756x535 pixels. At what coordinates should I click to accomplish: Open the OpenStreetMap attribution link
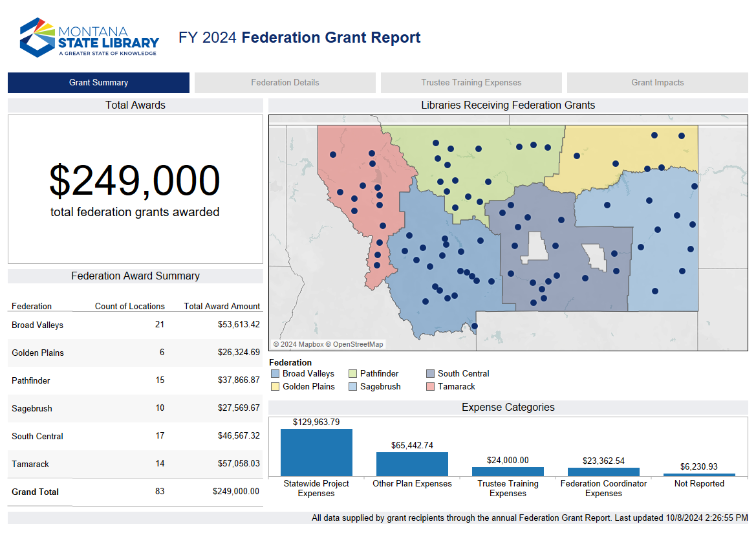(x=358, y=344)
